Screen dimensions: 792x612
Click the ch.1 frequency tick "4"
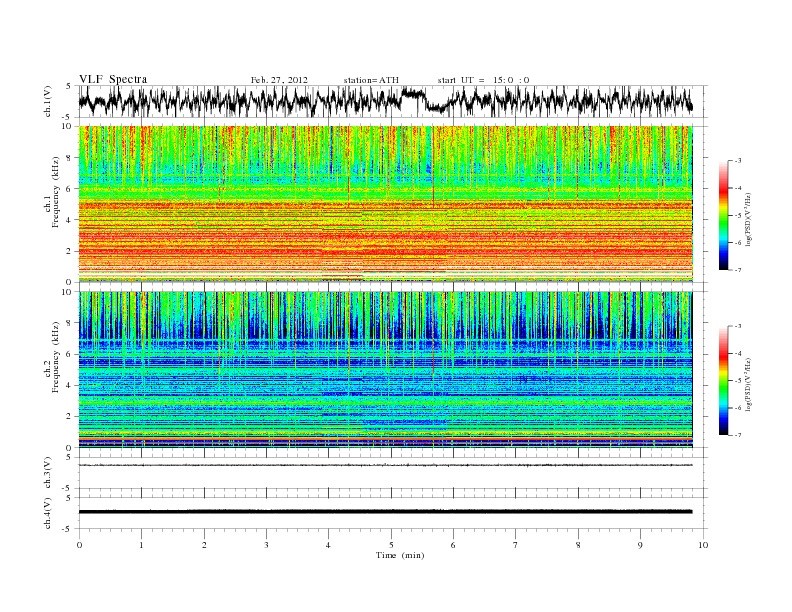coord(70,220)
